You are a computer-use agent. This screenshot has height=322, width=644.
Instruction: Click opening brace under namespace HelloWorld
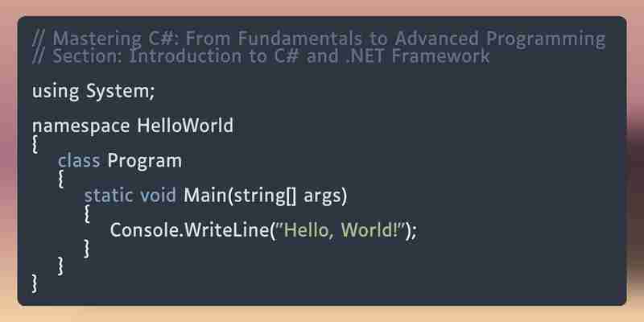(x=35, y=145)
